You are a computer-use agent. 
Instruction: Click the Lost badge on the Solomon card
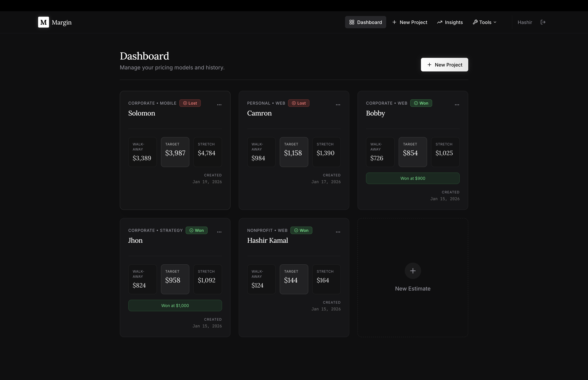tap(190, 103)
